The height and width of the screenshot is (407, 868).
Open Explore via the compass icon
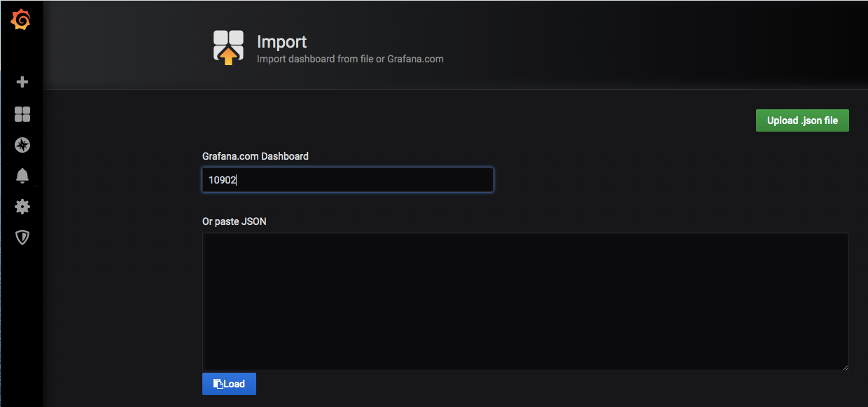(22, 145)
